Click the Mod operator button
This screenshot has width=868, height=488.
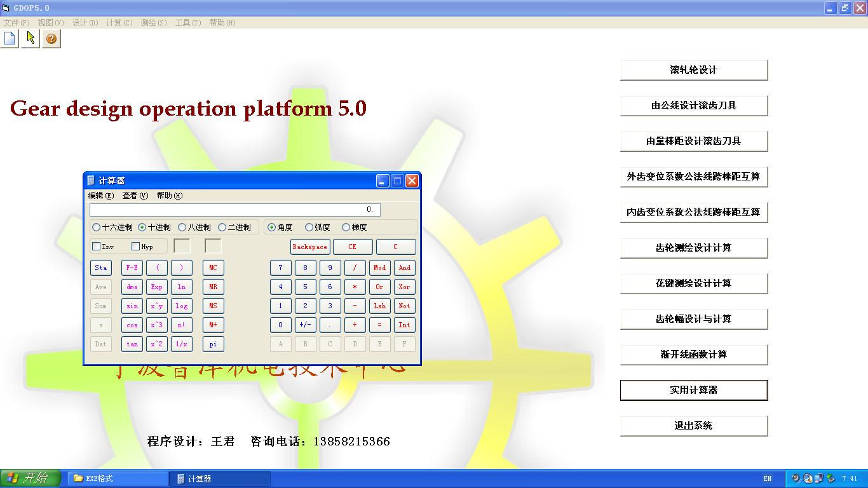click(x=379, y=268)
